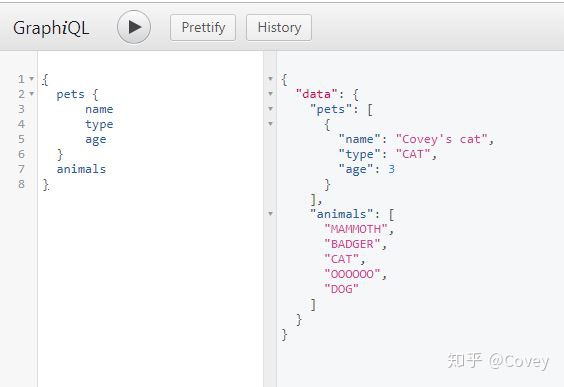Collapse the "pets" array fold arrow in results
Screen dimensions: 564x387
click(270, 109)
